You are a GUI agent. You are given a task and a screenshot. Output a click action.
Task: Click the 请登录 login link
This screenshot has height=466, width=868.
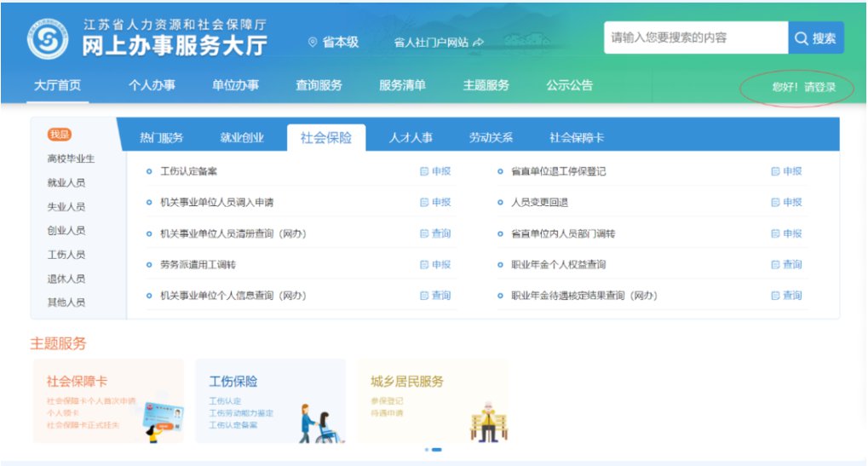(x=819, y=87)
